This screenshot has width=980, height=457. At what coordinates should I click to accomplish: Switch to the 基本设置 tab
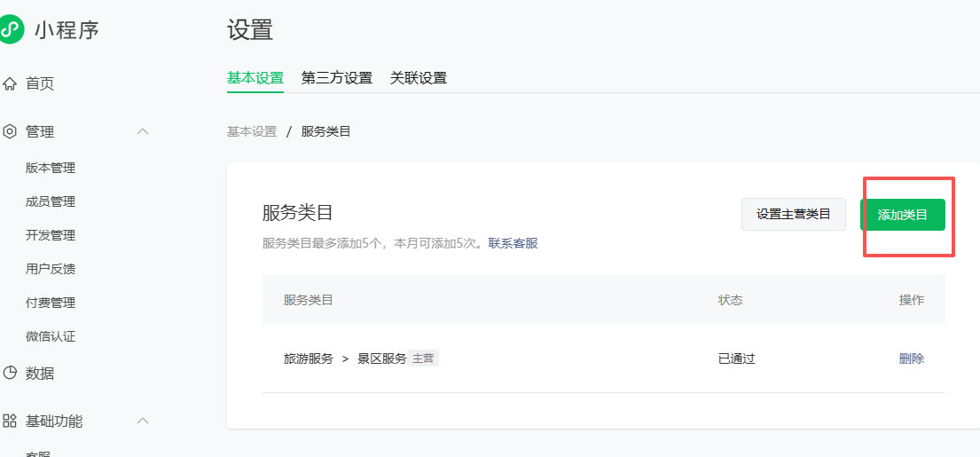click(x=255, y=78)
